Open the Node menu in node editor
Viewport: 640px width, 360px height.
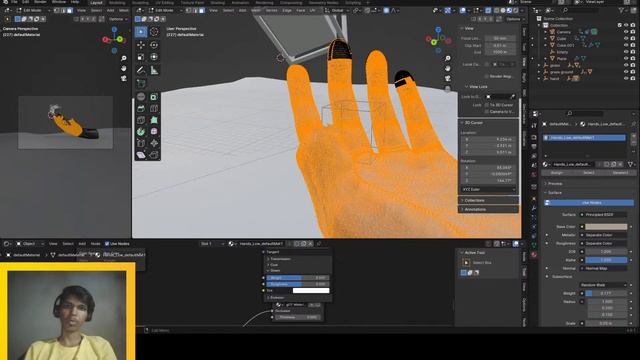(95, 244)
